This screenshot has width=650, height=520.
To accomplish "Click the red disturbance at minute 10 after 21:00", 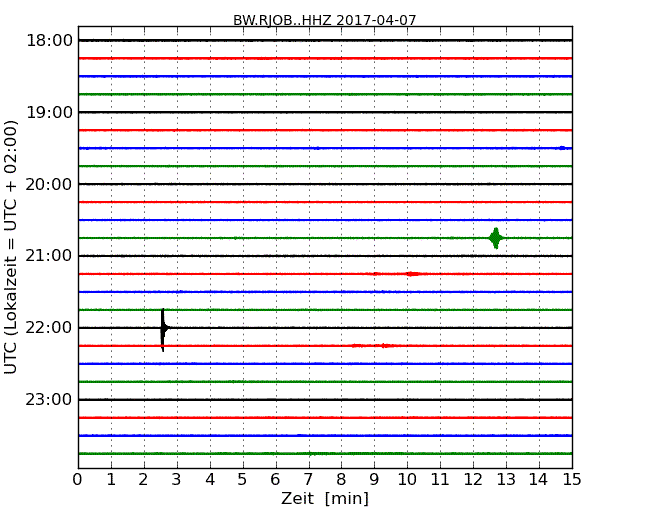I will 412,274.
